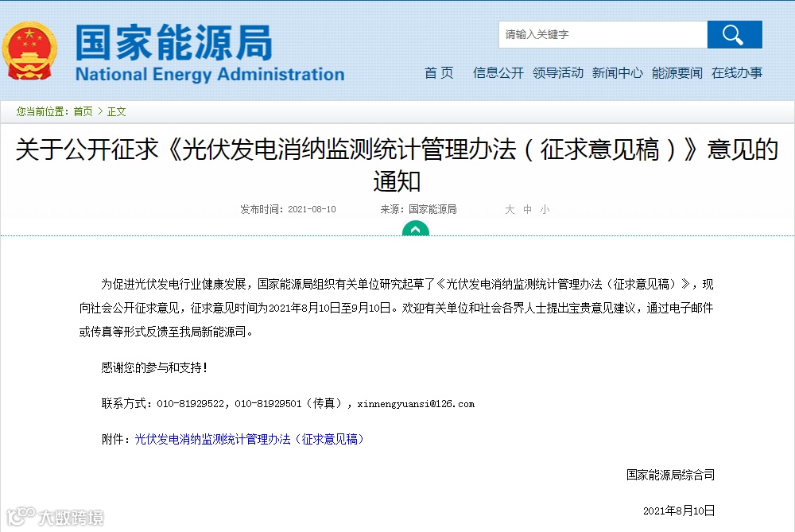Click the national emblem logo
795x532 pixels.
tap(29, 51)
